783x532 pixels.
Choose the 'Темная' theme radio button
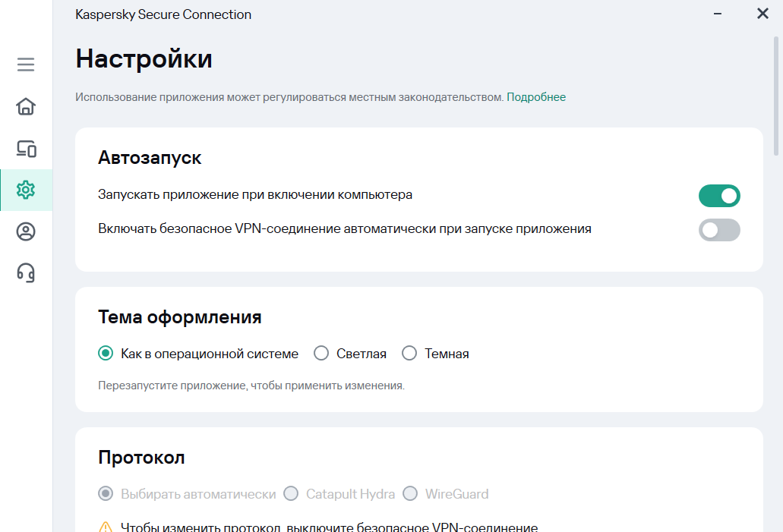409,354
